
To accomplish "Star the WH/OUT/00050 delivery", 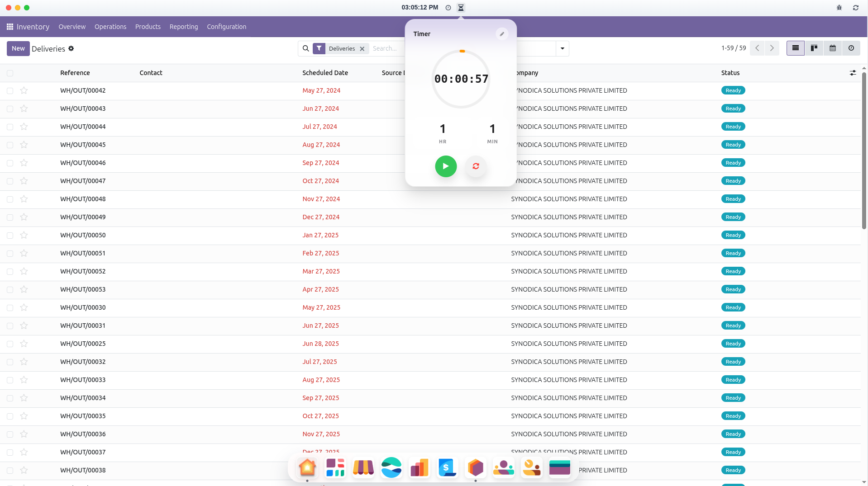I will (24, 235).
